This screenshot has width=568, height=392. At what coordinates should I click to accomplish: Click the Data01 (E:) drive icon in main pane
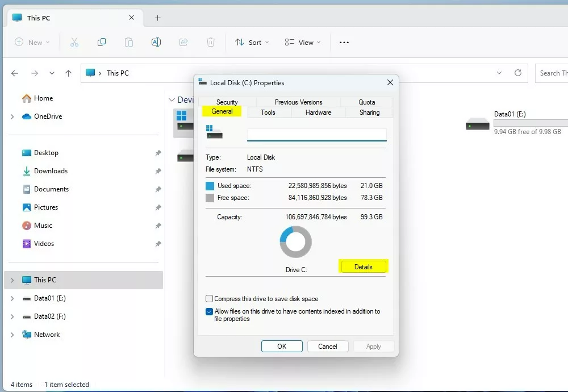point(478,124)
